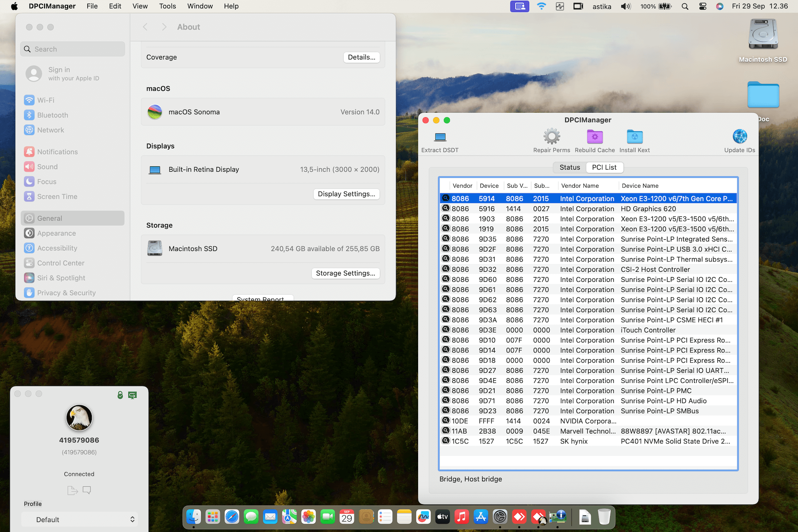The width and height of the screenshot is (798, 532).
Task: Sort the PCI list by Device Name column
Action: [677, 186]
